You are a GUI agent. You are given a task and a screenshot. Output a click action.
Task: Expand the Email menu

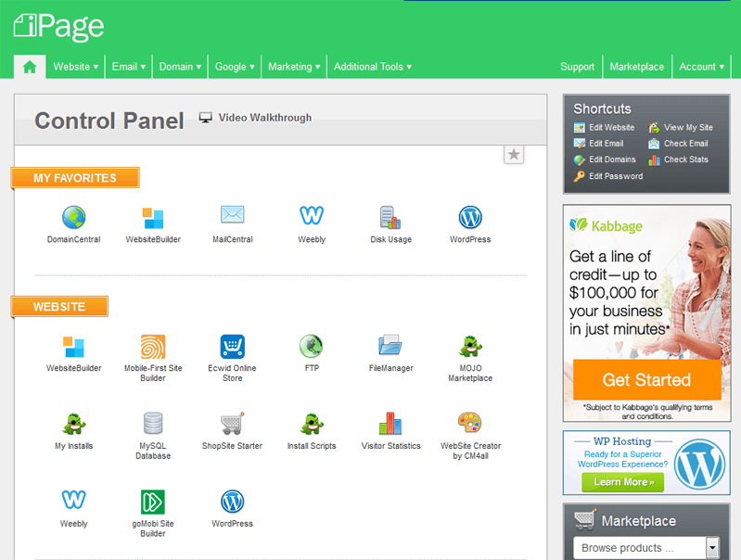[129, 67]
